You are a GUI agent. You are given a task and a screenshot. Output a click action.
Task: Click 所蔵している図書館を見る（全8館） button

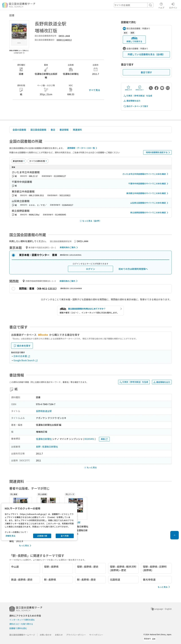click(x=146, y=54)
